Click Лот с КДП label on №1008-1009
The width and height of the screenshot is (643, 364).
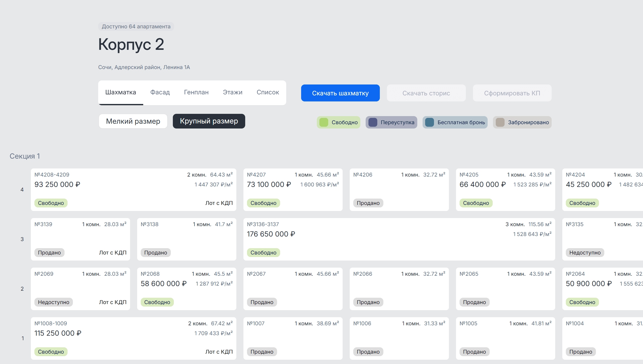coord(219,352)
